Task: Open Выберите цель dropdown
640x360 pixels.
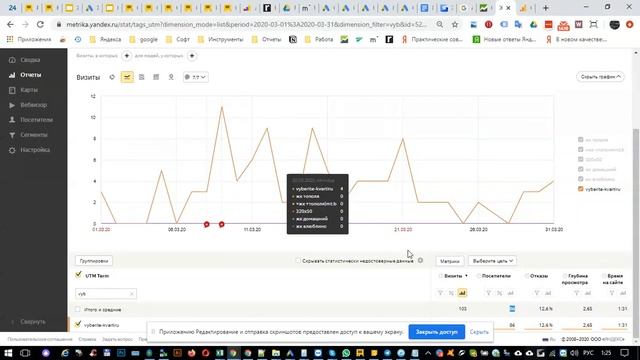Action: pos(492,261)
